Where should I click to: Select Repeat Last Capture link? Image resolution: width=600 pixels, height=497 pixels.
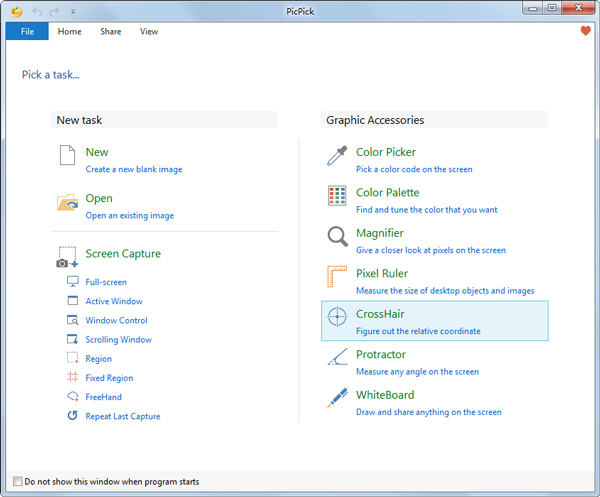click(x=123, y=416)
